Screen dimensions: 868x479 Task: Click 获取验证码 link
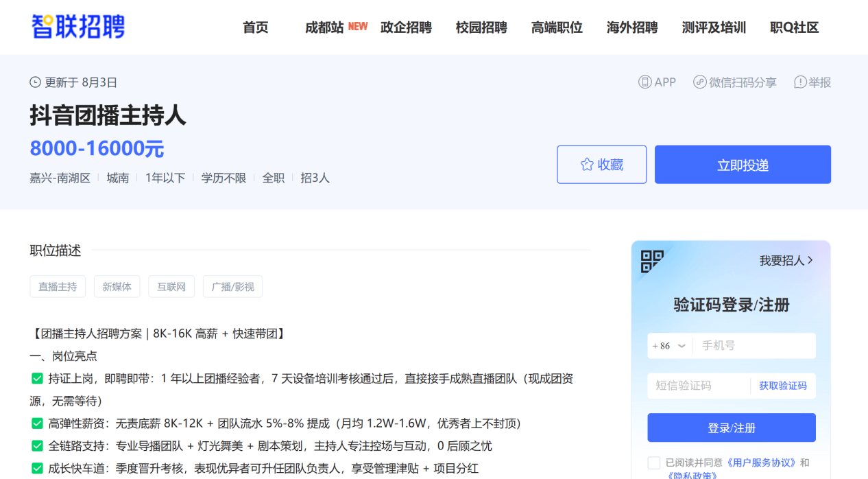coord(782,386)
